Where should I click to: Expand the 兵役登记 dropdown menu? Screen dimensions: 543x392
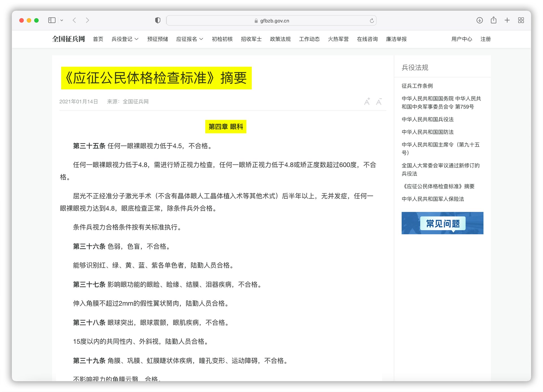pyautogui.click(x=125, y=39)
